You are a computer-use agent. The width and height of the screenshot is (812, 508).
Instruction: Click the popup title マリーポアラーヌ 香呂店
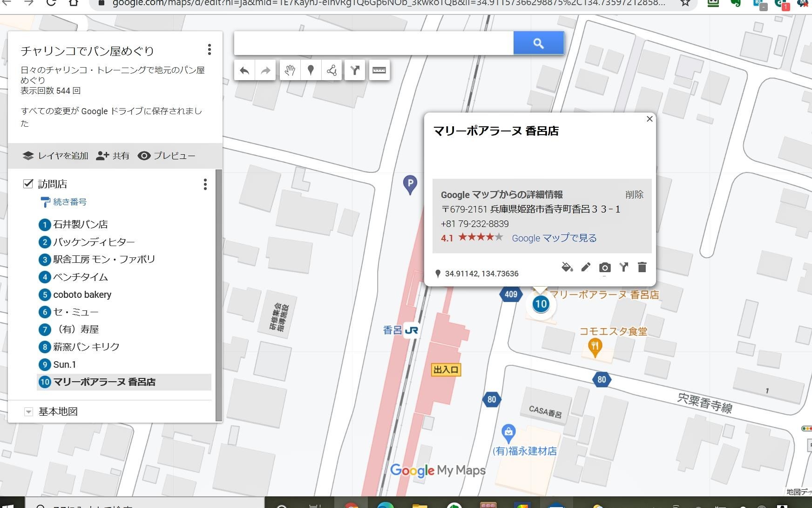tap(496, 131)
